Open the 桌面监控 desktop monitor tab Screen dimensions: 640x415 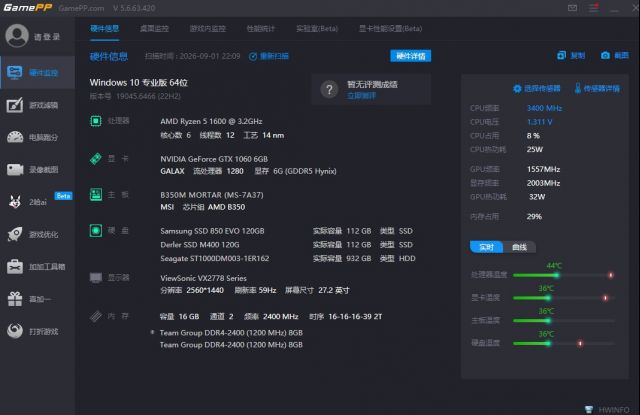(x=154, y=29)
